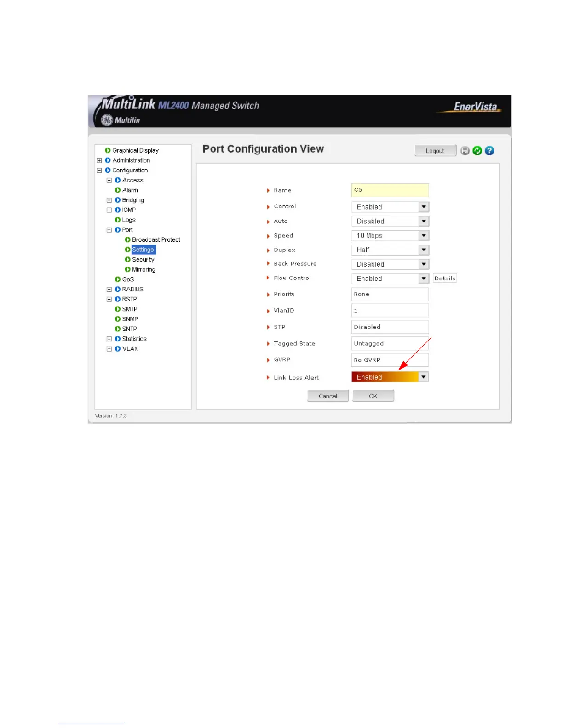Click the Version: 1.7.3 text
Screen dimensions: 563x728
point(111,415)
